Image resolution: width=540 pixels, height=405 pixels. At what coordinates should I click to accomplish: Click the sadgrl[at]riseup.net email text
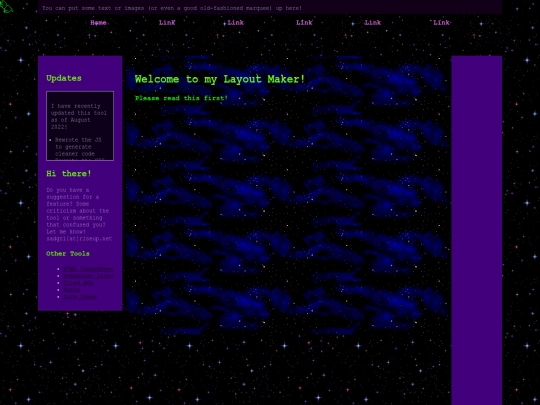click(79, 239)
